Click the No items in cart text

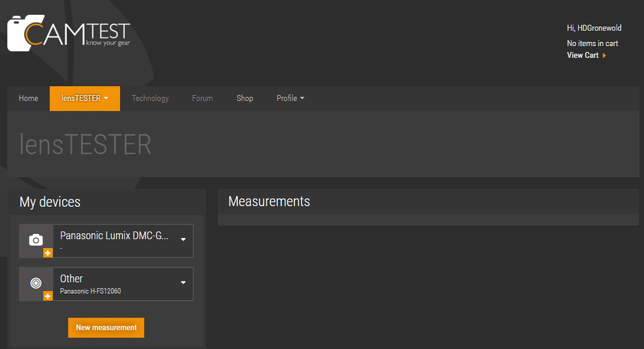pyautogui.click(x=592, y=43)
